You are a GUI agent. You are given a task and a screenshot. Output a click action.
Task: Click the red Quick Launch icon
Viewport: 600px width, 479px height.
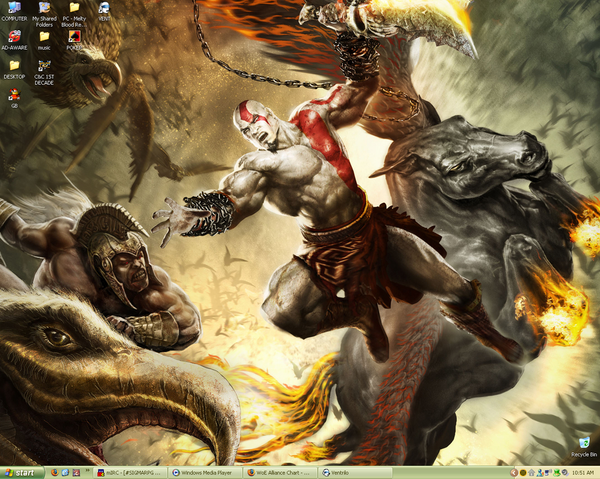[76, 473]
